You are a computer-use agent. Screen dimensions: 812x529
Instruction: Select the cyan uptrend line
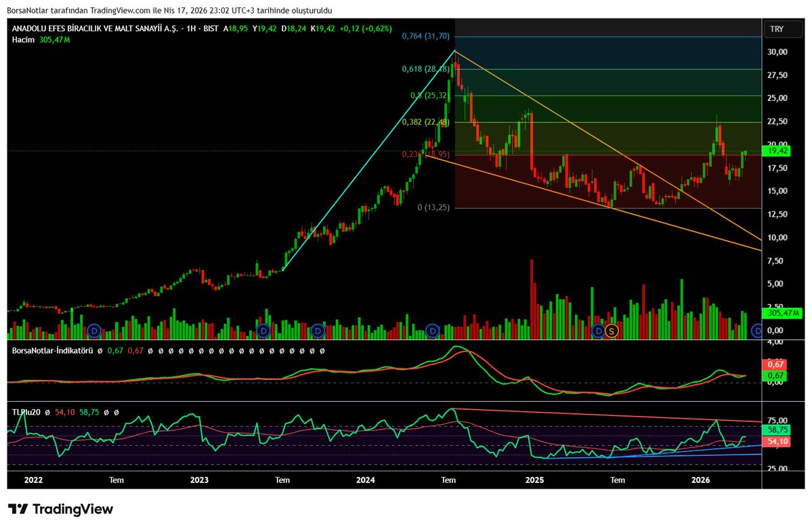click(x=368, y=160)
